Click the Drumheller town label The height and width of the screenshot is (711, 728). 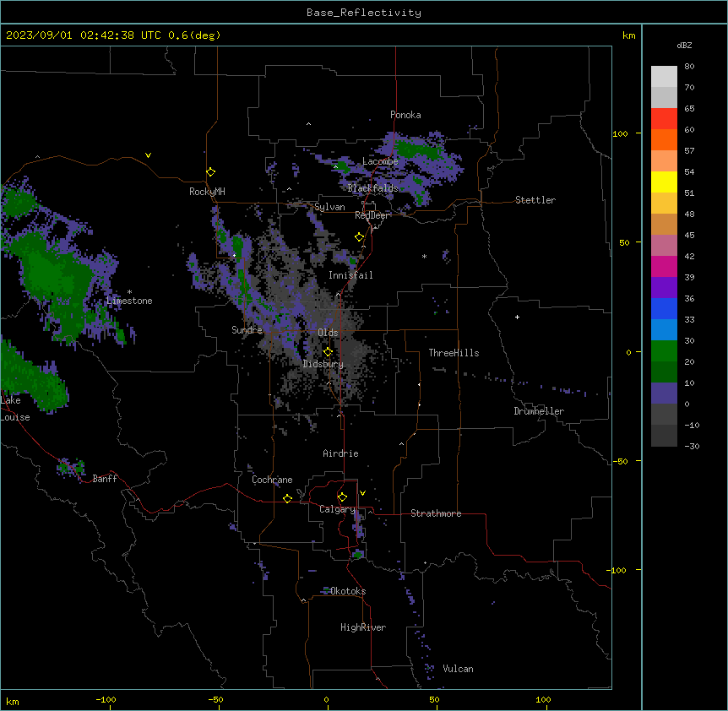(539, 411)
